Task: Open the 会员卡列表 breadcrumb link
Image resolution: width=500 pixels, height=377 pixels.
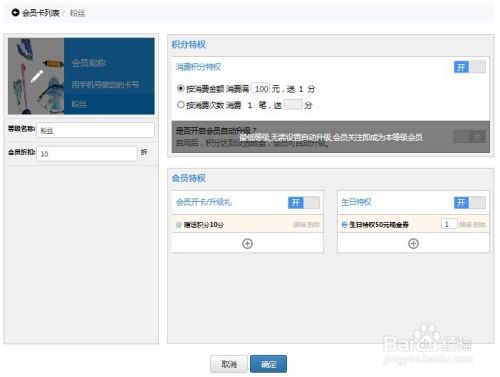Action: click(x=41, y=13)
